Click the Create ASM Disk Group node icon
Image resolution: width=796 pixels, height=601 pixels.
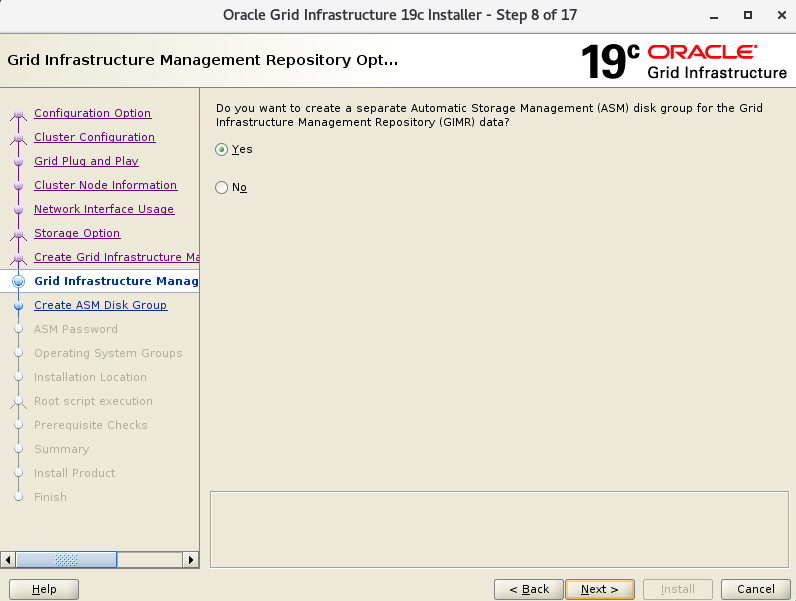19,306
